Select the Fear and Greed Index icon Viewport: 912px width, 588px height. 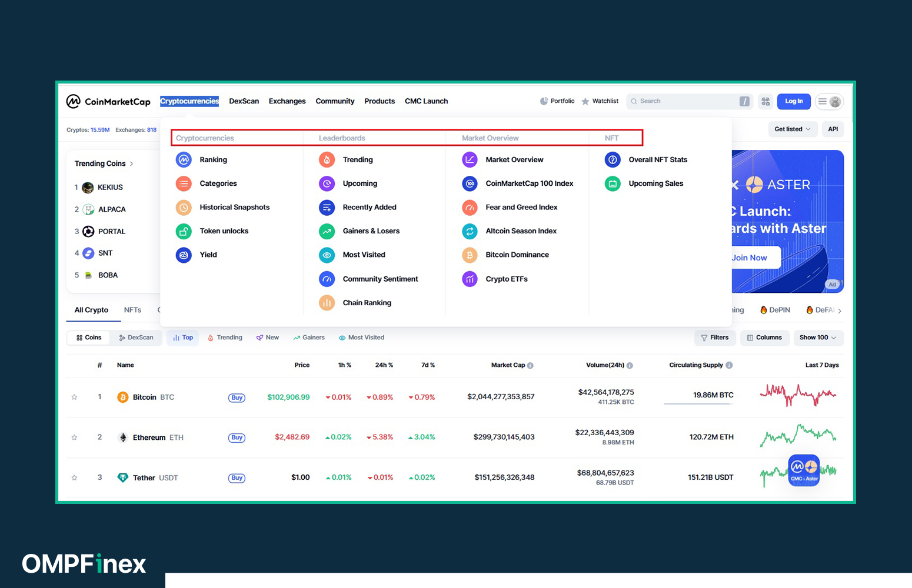click(x=470, y=207)
